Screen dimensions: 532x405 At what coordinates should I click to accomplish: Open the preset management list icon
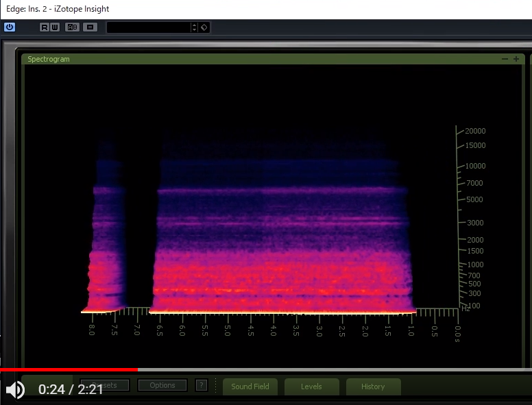(x=90, y=27)
